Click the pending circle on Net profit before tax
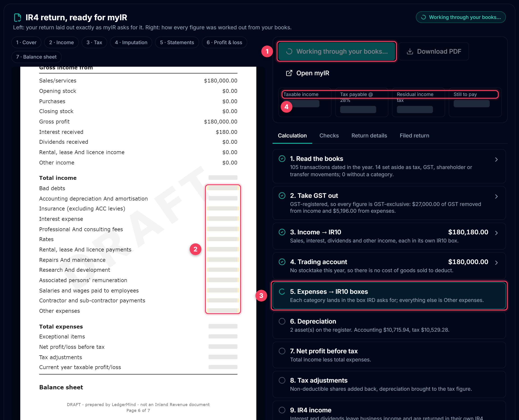Image resolution: width=519 pixels, height=420 pixels. coord(282,351)
